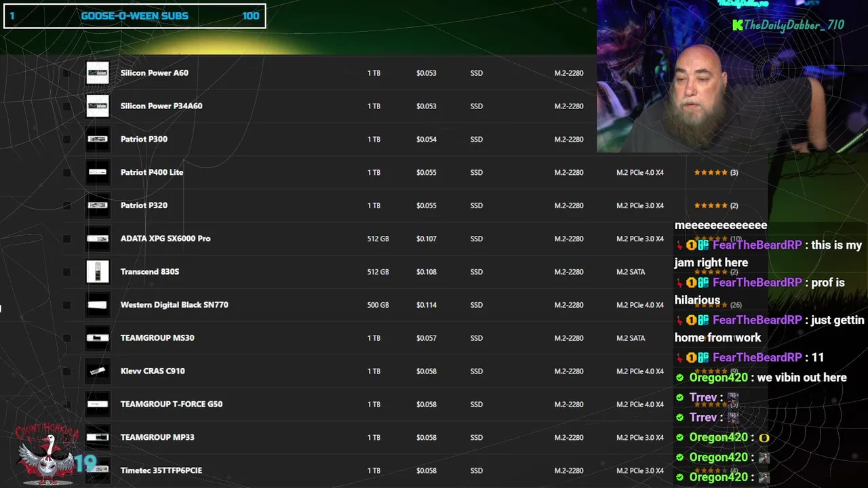868x488 pixels.
Task: Click the $0.114 price on WD Black SN770
Action: tap(427, 305)
